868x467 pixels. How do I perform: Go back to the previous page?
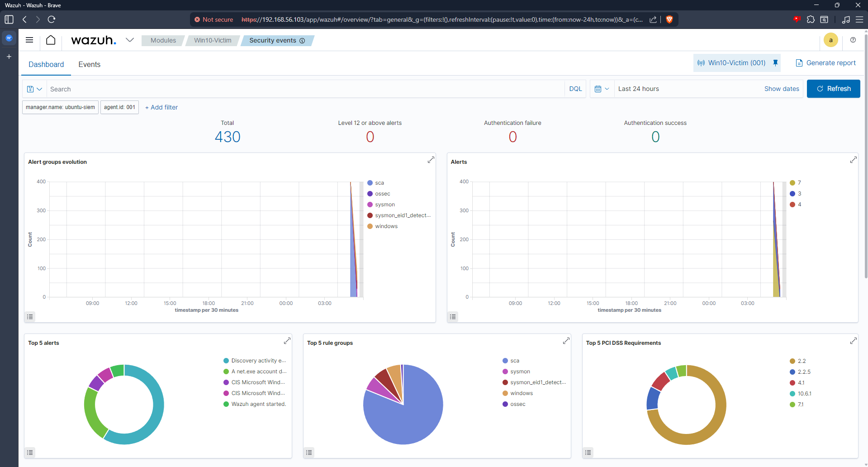[25, 19]
